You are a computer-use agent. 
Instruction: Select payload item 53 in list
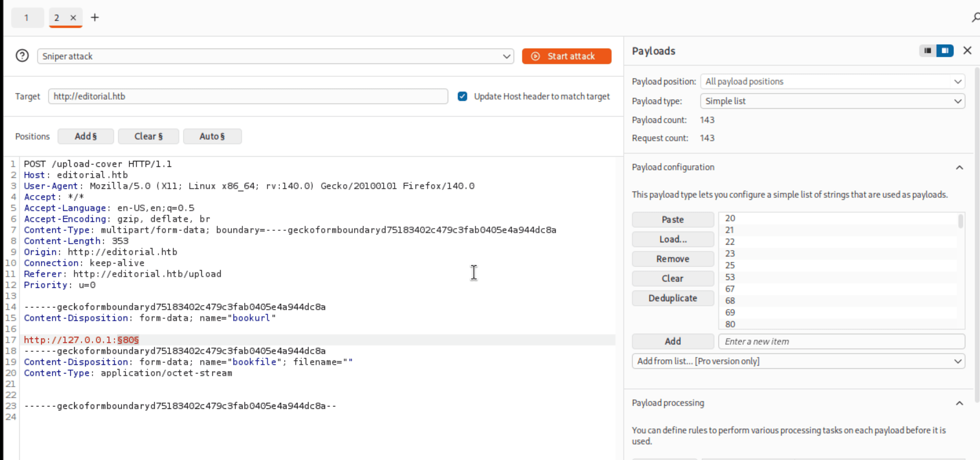(838, 277)
